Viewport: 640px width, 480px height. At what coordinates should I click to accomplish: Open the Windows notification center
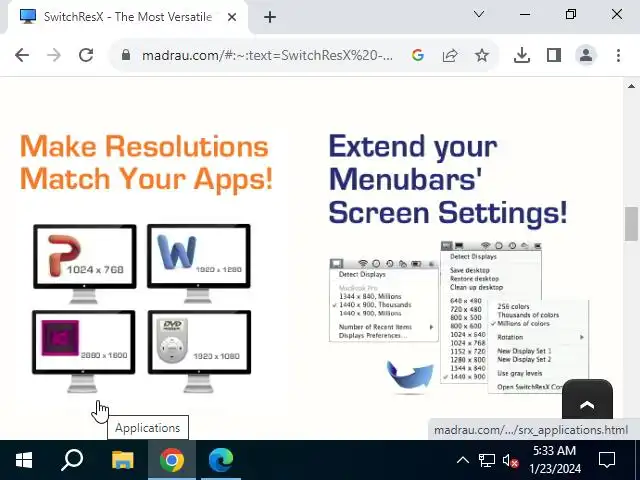607,460
